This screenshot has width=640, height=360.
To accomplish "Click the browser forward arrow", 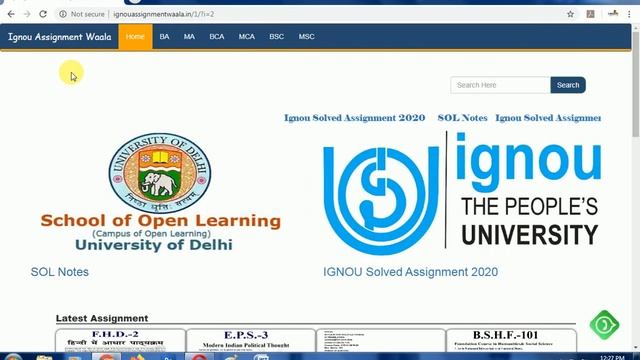I will (27, 14).
